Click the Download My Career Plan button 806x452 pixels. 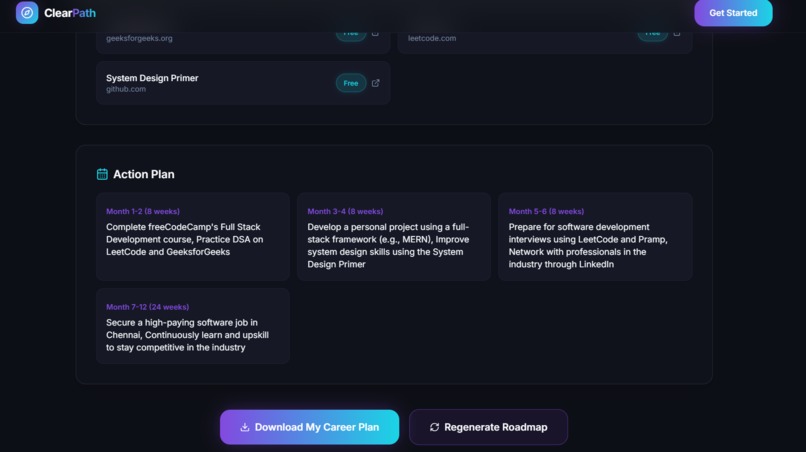tap(309, 427)
